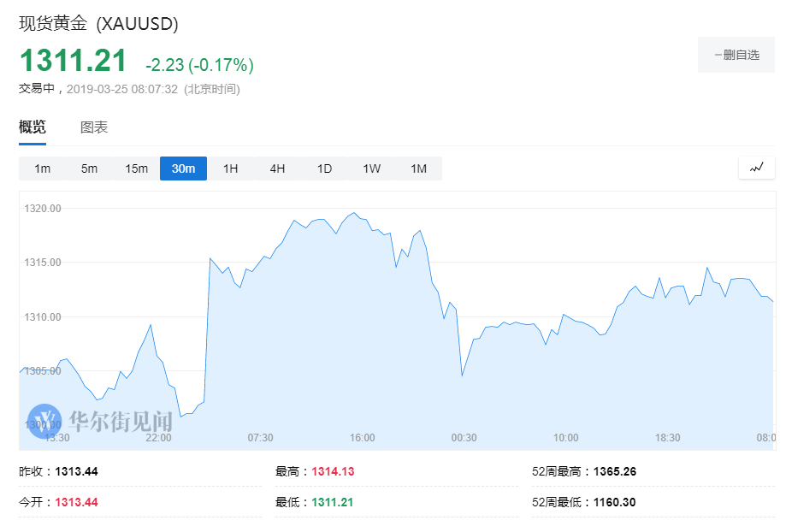The image size is (786, 532).
Task: Choose the 5m interval
Action: click(89, 168)
